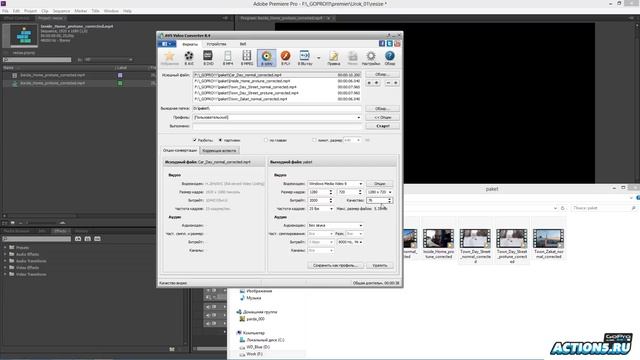This screenshot has width=640, height=360.
Task: Open the Sequence menu in Premiere
Action: 61,11
